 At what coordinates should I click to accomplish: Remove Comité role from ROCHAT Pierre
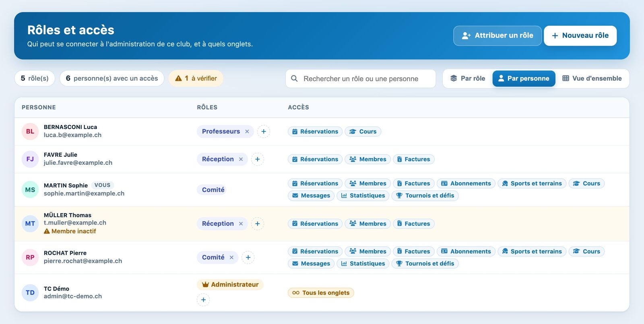pos(231,258)
